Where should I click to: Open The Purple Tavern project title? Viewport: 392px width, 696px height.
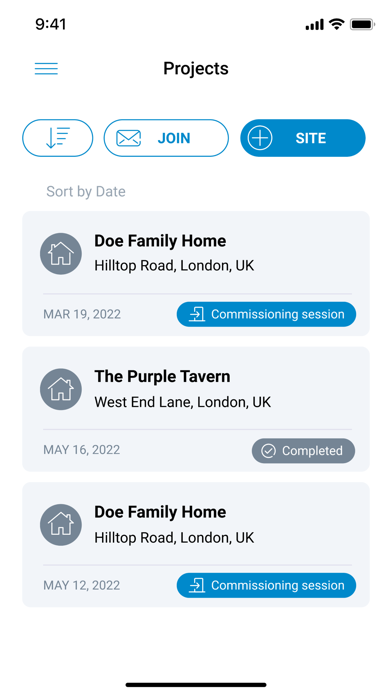pyautogui.click(x=162, y=376)
